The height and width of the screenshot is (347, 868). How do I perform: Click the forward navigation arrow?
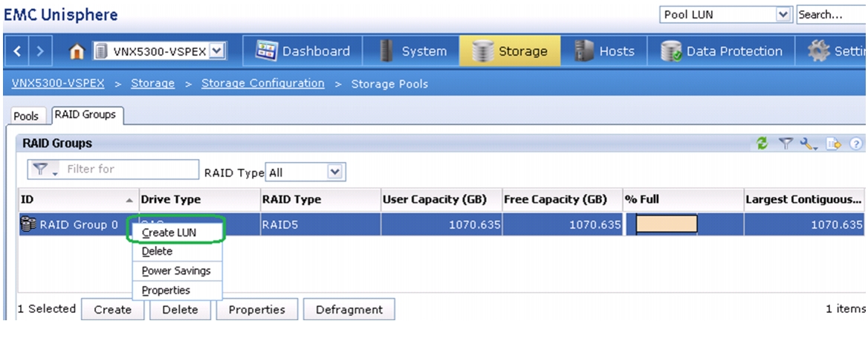[x=40, y=51]
